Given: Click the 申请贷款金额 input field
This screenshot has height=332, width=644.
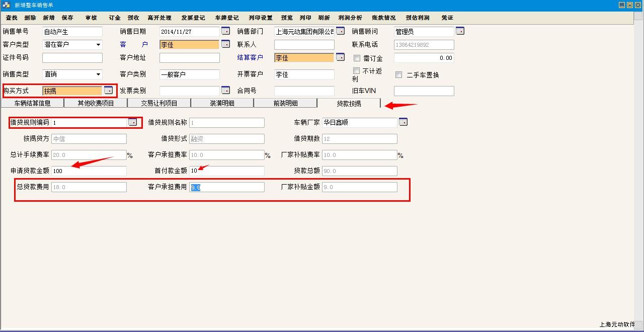Looking at the screenshot, I should pyautogui.click(x=89, y=171).
